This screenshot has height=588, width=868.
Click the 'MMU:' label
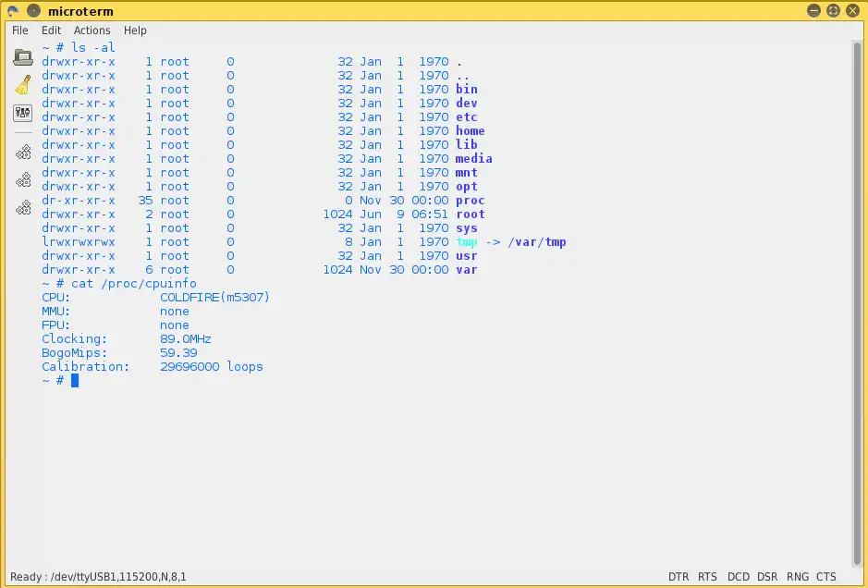click(x=55, y=312)
